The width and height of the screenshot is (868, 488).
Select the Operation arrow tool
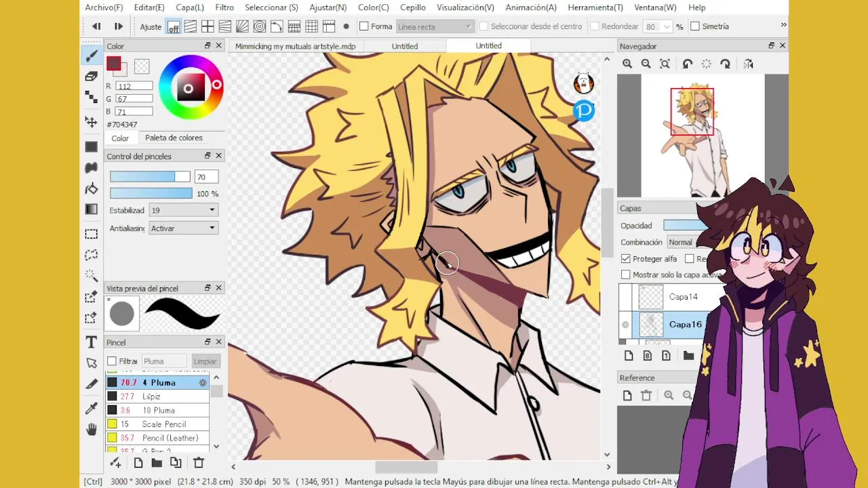coord(92,363)
